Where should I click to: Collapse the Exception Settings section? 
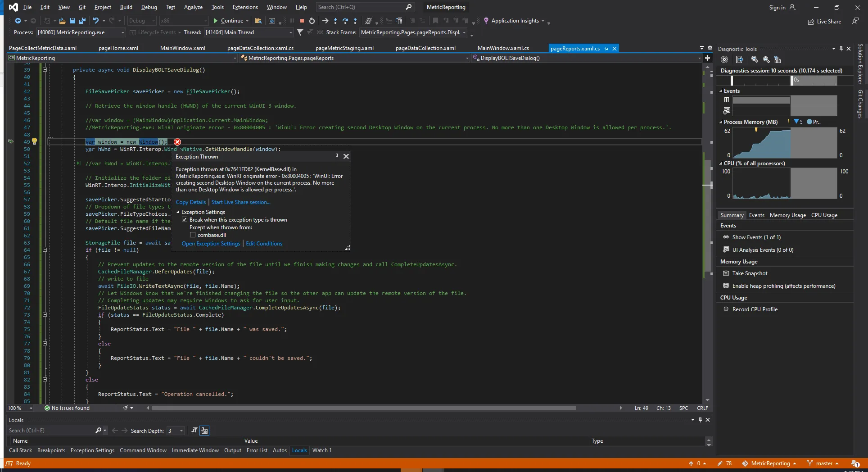point(178,212)
